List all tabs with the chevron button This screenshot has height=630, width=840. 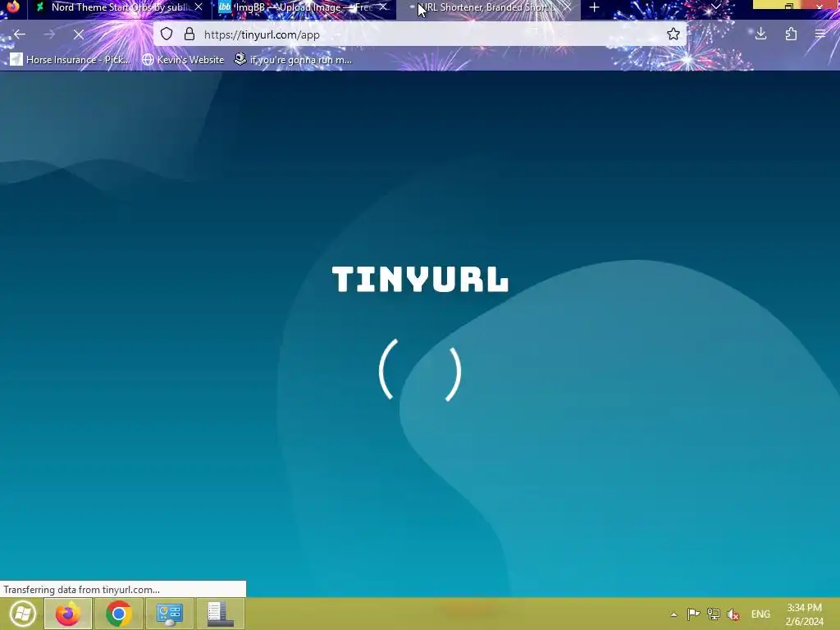715,7
